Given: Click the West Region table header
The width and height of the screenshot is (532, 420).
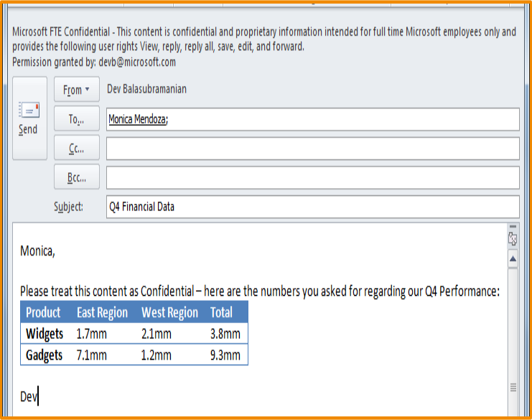Looking at the screenshot, I should [x=169, y=312].
